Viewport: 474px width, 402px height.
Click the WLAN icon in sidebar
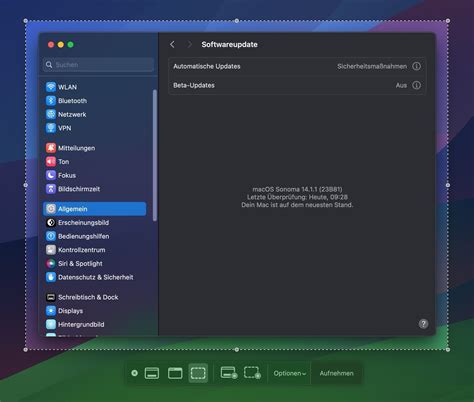(51, 87)
